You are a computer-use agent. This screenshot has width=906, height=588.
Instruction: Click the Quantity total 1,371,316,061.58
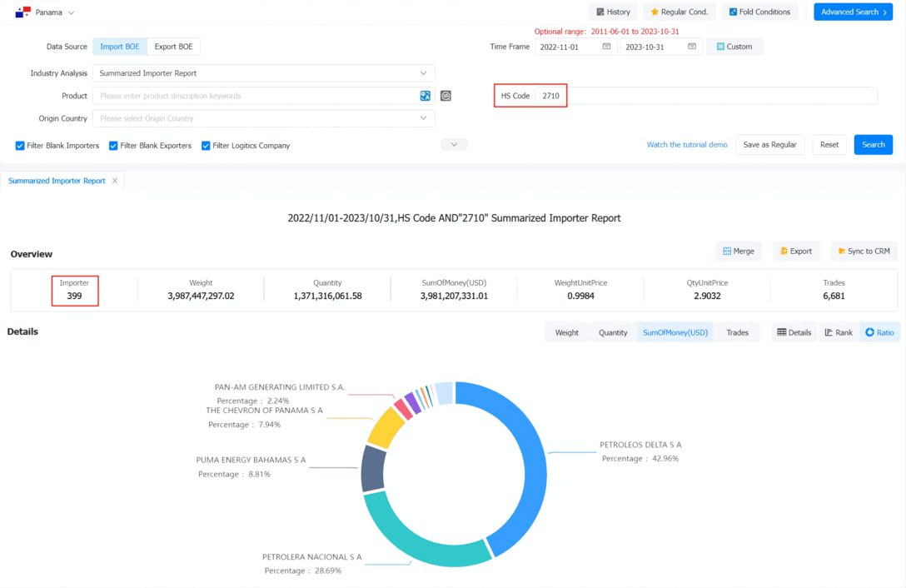click(x=327, y=296)
